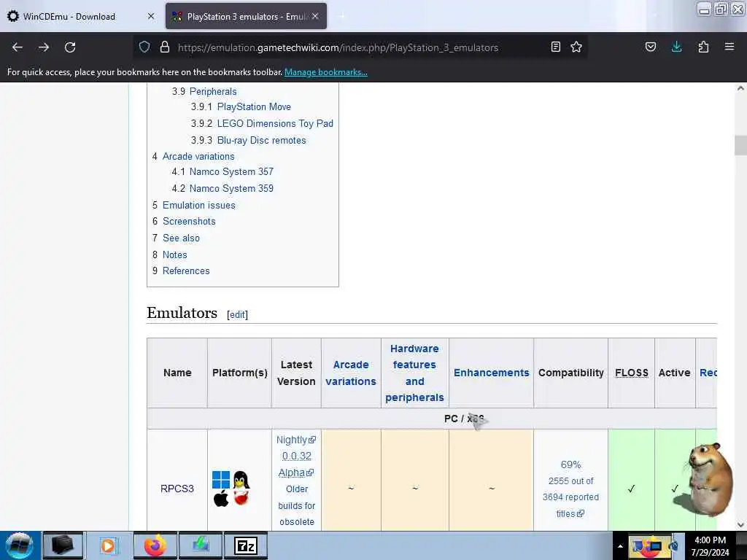Select the Platform(s) column header
Screen dimensions: 747x560
point(239,373)
